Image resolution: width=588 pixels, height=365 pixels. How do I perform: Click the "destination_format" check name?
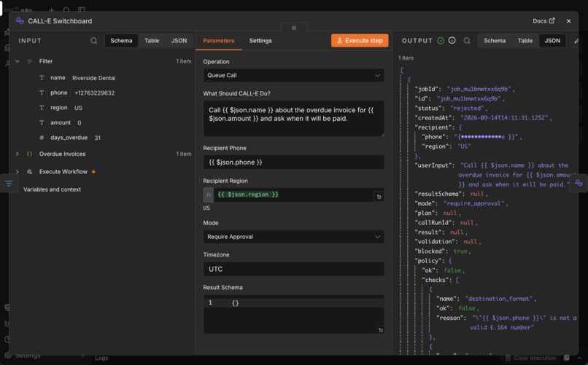click(x=499, y=299)
